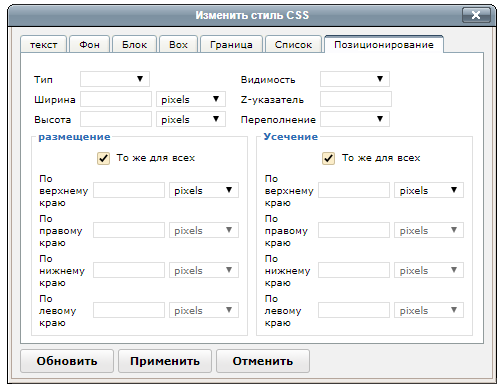Viewport: 504px width, 391px height.
Task: Open the Видимость dropdown
Action: (355, 79)
